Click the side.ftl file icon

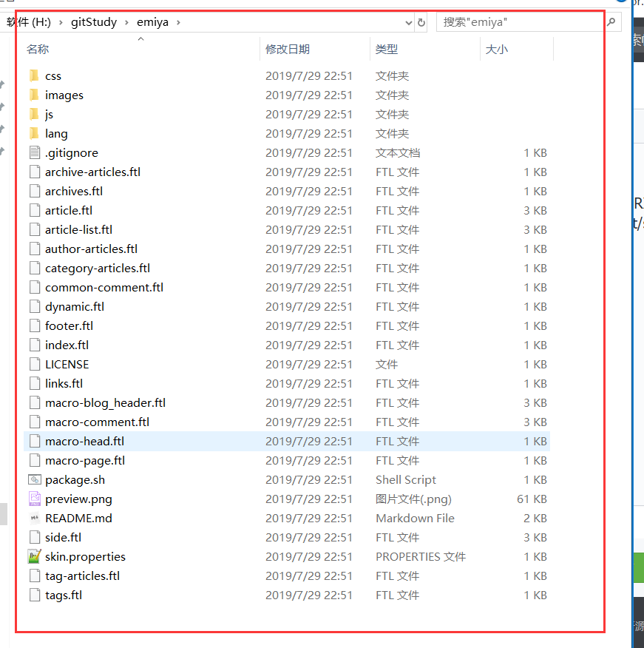35,537
